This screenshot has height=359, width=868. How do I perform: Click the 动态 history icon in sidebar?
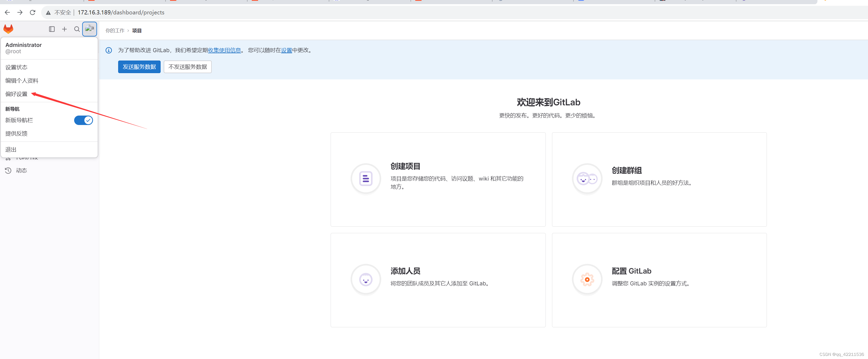8,170
